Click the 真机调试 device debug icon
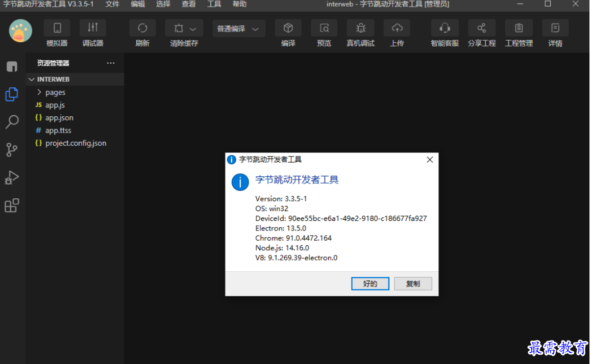Viewport: 591px width, 364px height. [360, 28]
